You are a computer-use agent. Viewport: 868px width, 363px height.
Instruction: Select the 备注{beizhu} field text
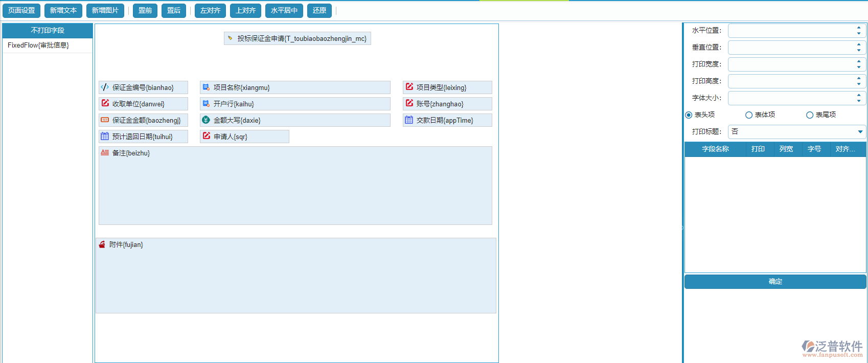click(x=131, y=153)
